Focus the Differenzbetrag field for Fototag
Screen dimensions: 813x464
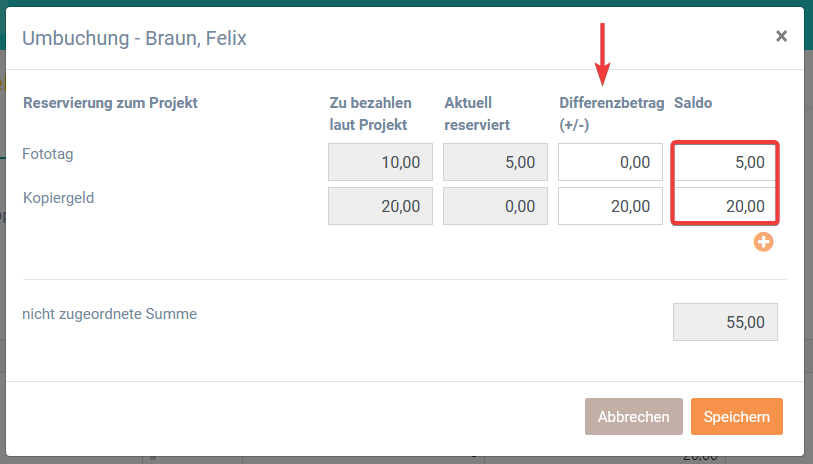[x=610, y=162]
